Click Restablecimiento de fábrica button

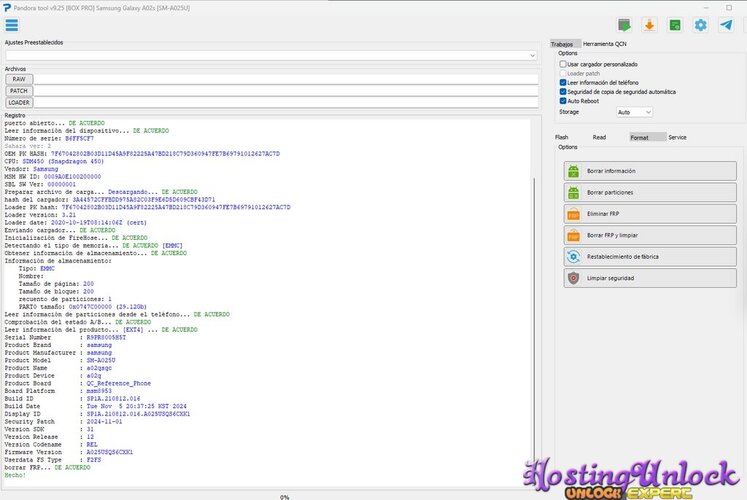coord(650,257)
